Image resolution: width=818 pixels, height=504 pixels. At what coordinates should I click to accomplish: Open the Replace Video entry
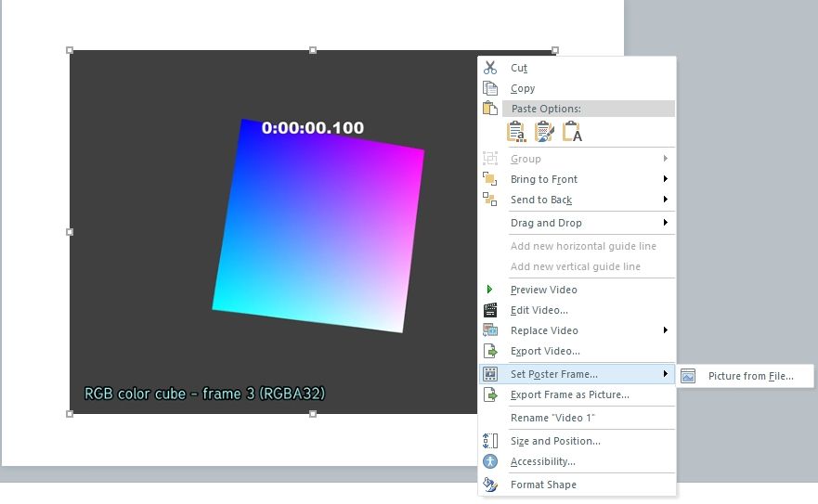577,330
